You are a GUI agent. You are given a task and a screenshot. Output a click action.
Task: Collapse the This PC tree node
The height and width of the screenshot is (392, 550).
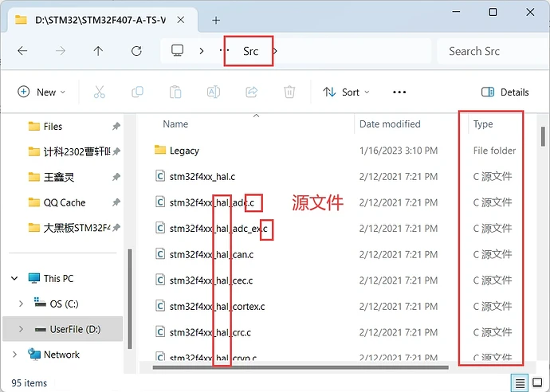14,278
